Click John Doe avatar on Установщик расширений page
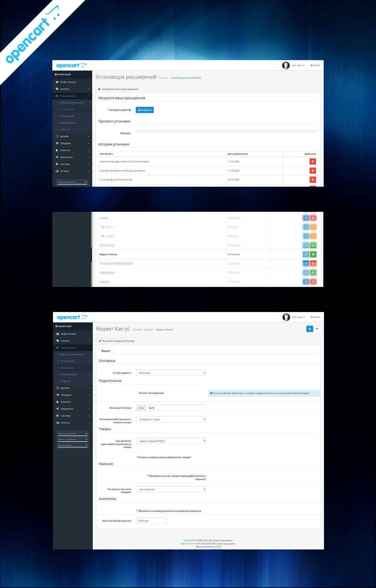 click(286, 65)
